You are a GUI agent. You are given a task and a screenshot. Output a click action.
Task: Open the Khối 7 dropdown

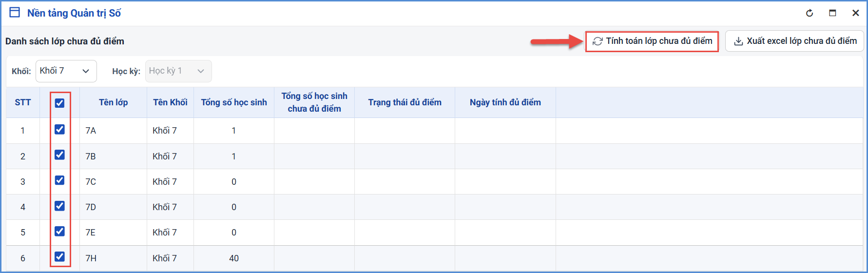66,71
